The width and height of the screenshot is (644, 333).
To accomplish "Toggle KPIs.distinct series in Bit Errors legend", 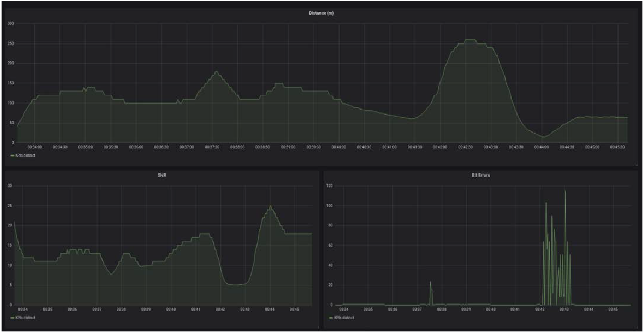I will coord(345,317).
